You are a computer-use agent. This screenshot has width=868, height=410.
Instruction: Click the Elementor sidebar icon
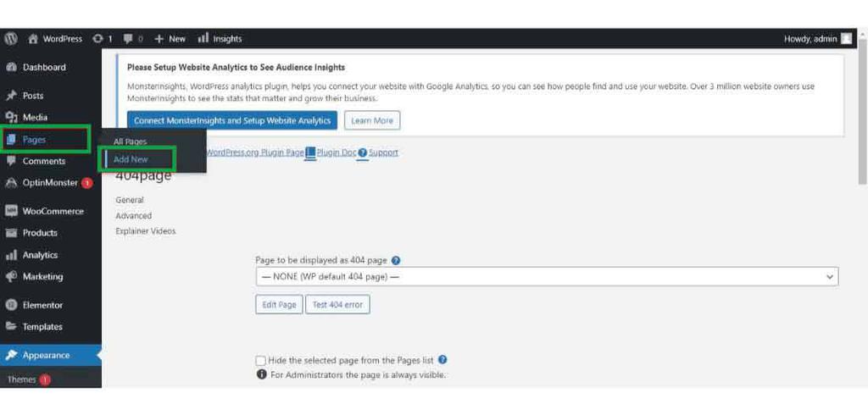tap(12, 305)
